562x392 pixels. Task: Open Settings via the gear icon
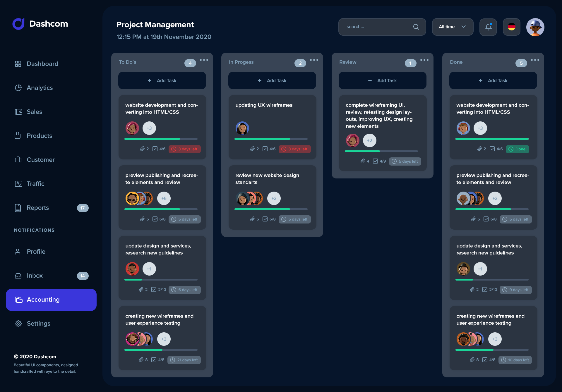tap(18, 324)
